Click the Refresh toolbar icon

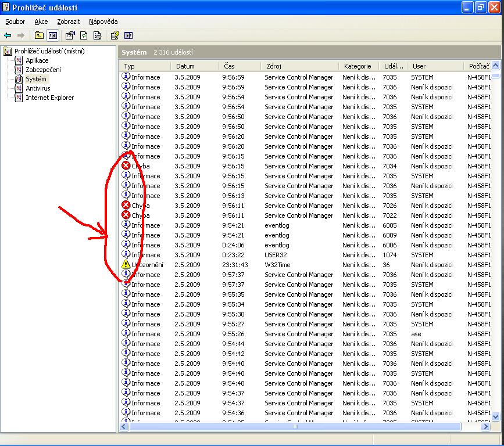click(x=84, y=35)
